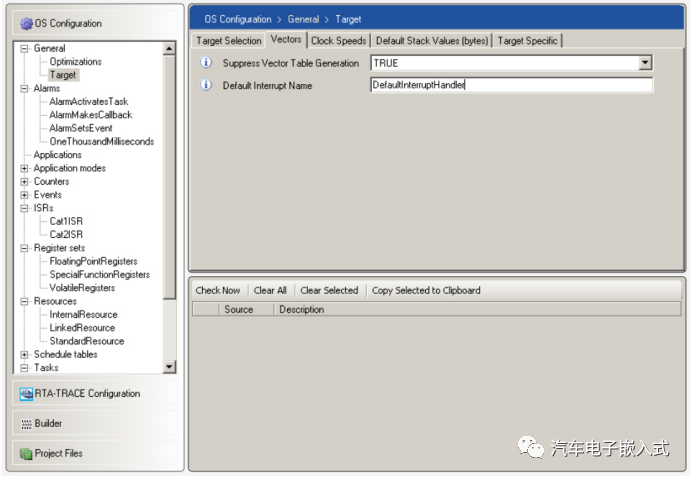Open the Project Files panel
This screenshot has width=692, height=479.
coord(95,453)
